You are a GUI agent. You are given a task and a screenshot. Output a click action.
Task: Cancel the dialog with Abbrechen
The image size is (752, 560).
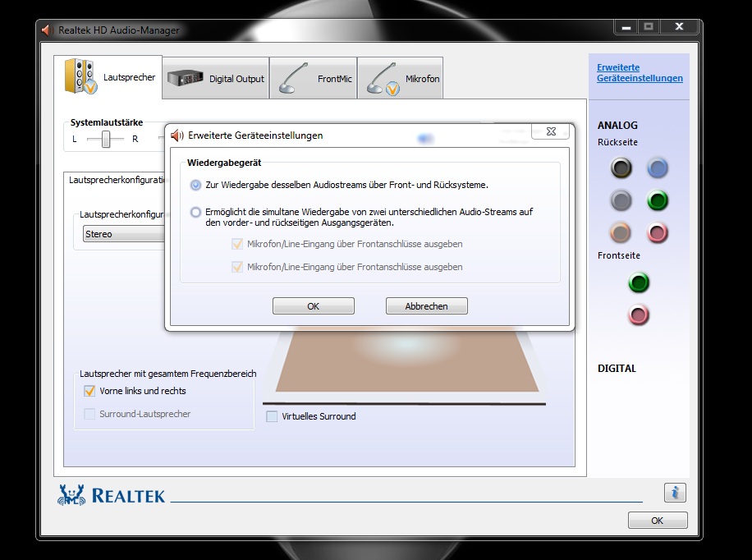(426, 306)
